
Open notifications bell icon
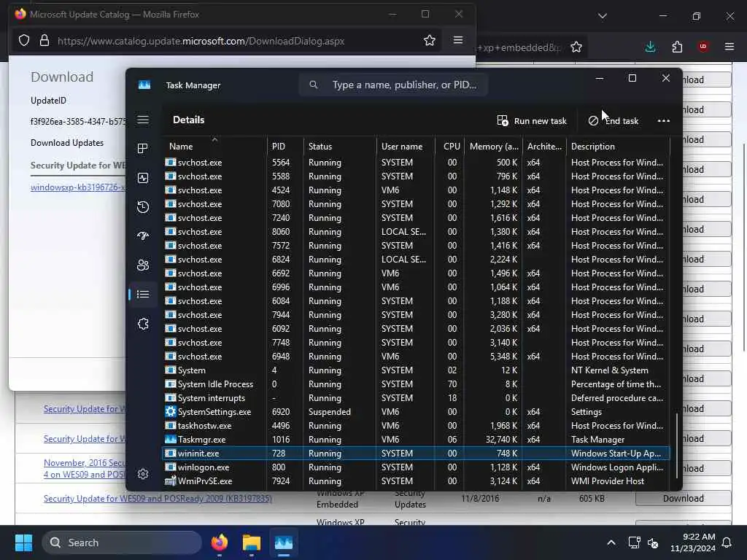(x=727, y=542)
